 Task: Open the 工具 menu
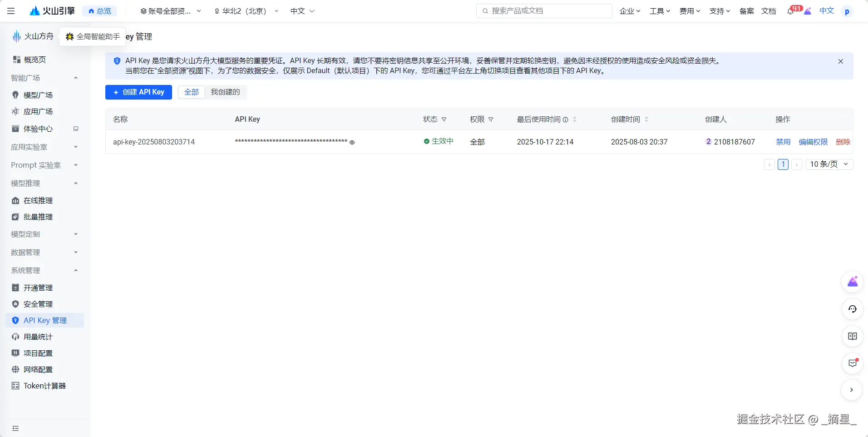pyautogui.click(x=660, y=11)
